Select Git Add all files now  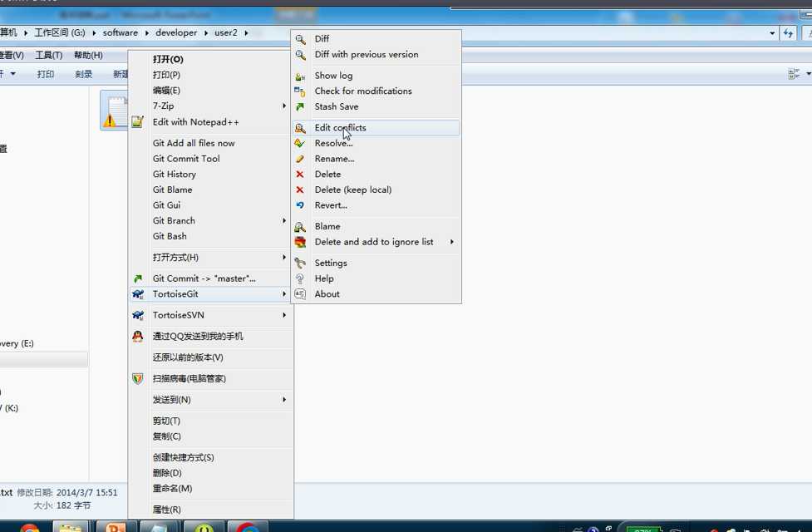pos(194,144)
